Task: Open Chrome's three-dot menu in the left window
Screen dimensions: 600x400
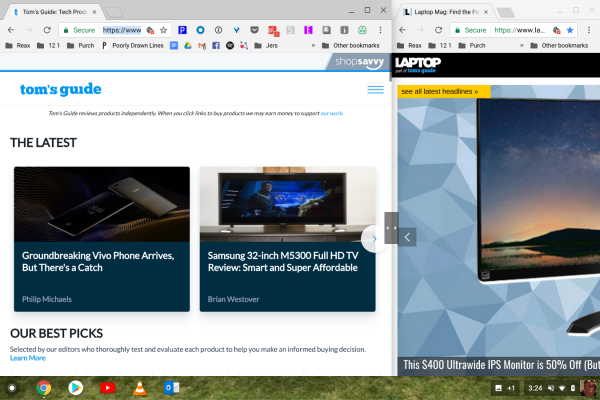Action: tap(380, 30)
